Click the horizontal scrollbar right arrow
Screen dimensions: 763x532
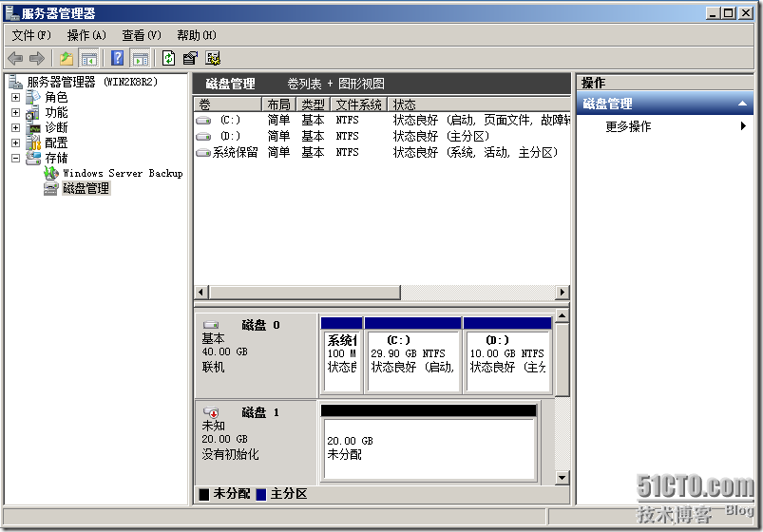click(x=562, y=292)
